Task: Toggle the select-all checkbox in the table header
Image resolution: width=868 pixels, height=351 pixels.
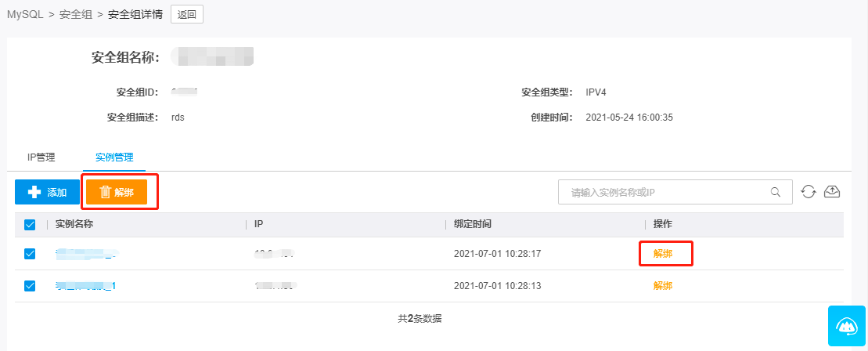Action: pos(31,225)
